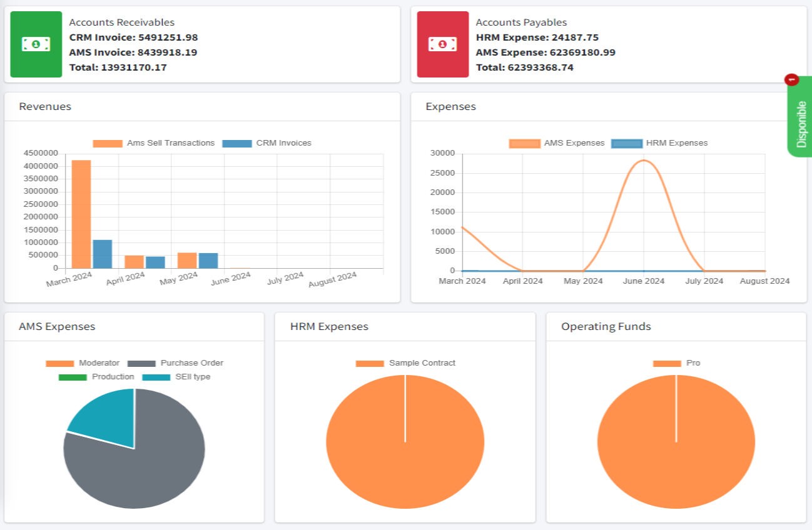Toggle Purchase Order legend item
Viewport: 812px width, 530px height.
point(175,363)
